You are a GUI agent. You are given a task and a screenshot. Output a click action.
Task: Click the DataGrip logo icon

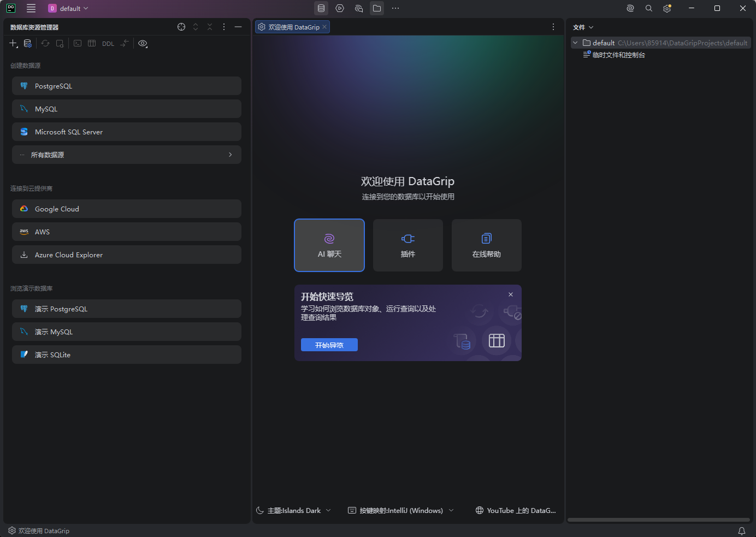11,8
